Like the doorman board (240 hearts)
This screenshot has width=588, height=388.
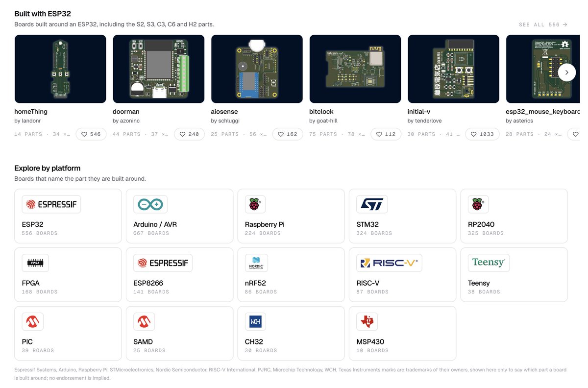(189, 134)
